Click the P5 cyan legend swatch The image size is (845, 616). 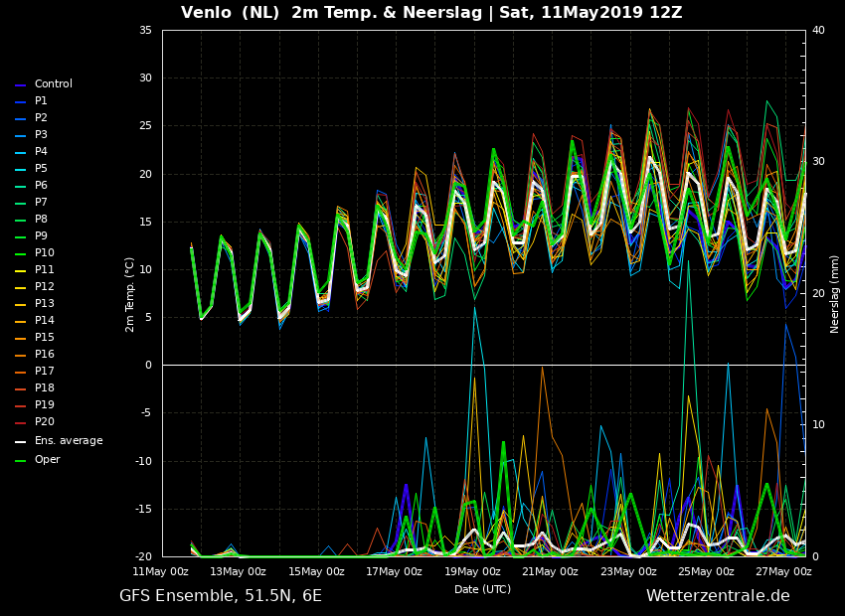pyautogui.click(x=21, y=170)
